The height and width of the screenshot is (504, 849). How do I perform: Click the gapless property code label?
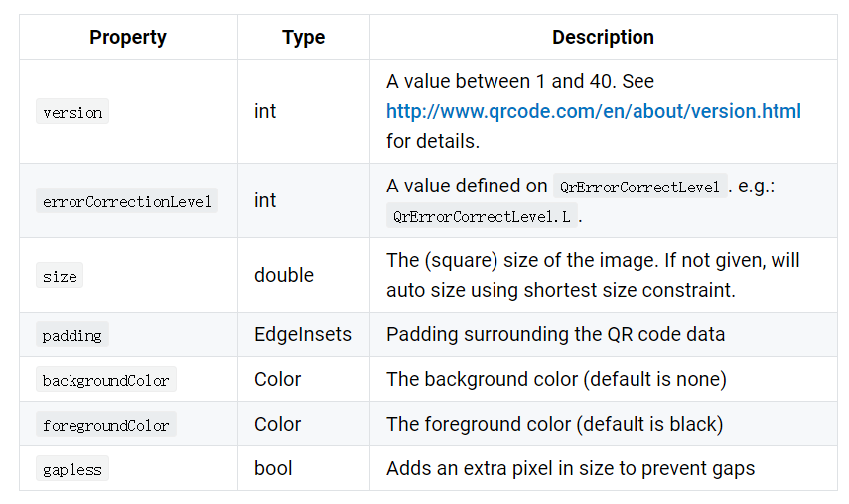72,469
